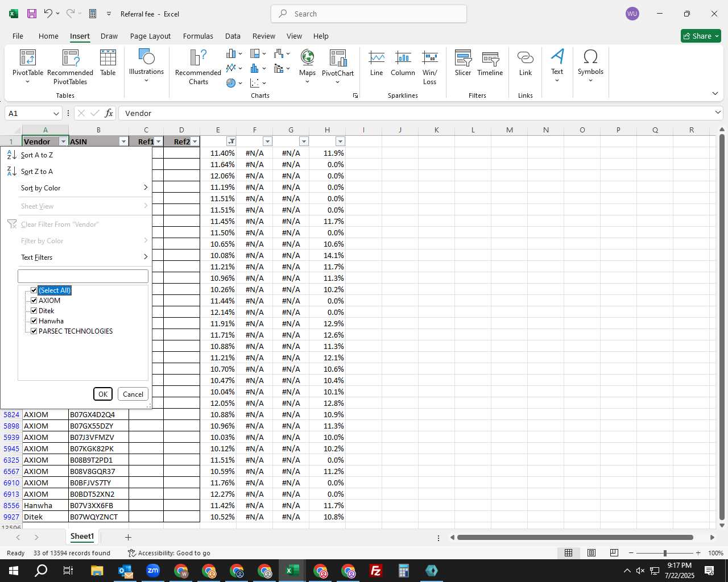Cancel the filter menu
The height and width of the screenshot is (582, 728).
click(133, 394)
